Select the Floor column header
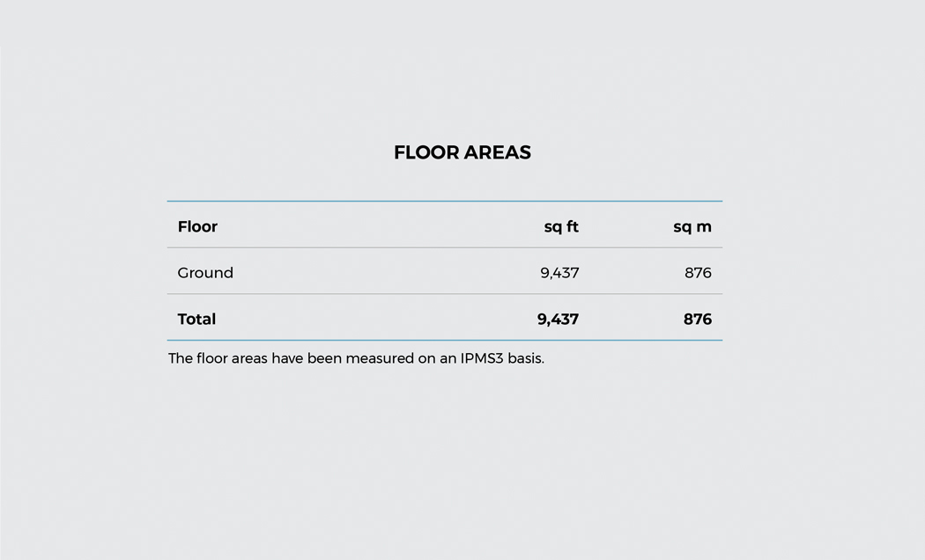 click(197, 226)
